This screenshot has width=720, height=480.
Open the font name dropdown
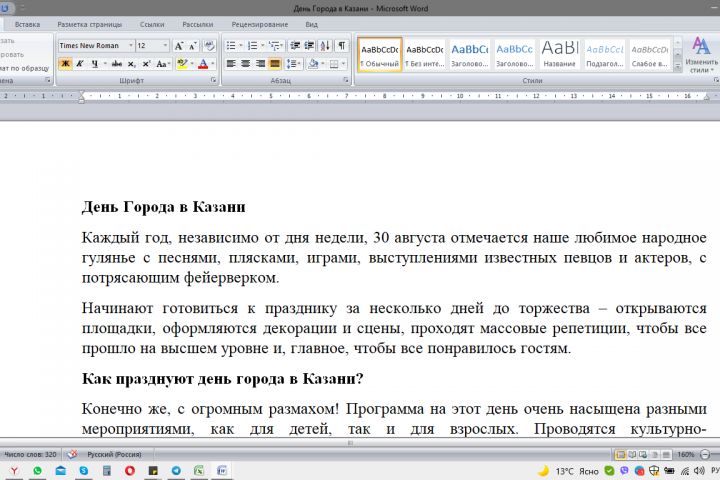pos(130,45)
